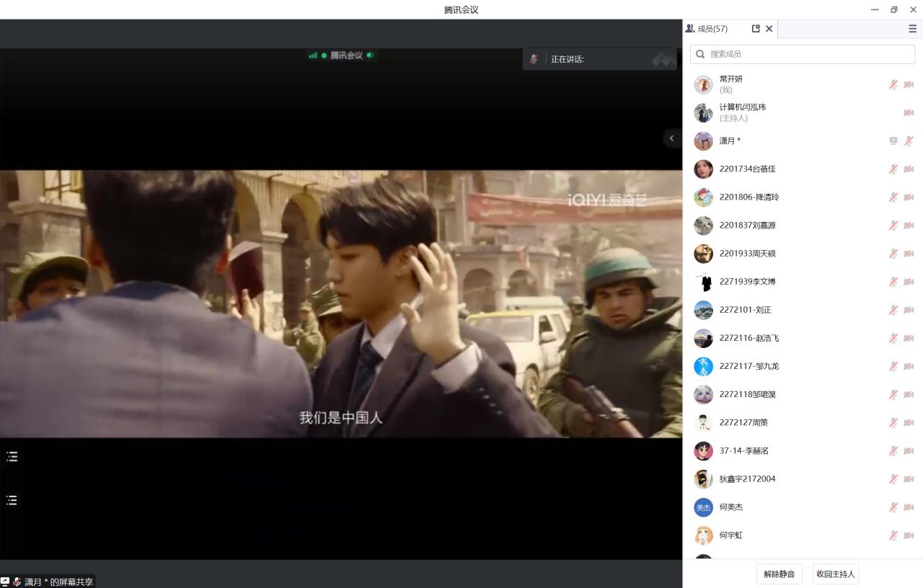This screenshot has width=923, height=588.
Task: Select member name 狄鑫宇2172004
Action: point(748,479)
